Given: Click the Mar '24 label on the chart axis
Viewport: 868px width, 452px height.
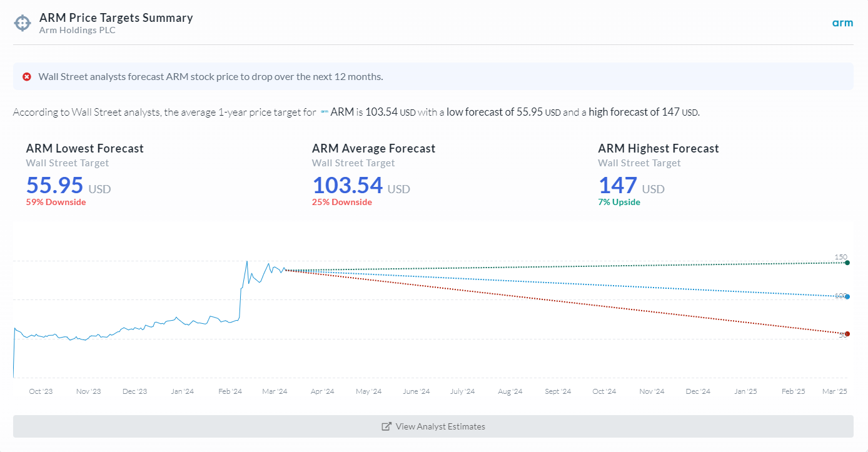Looking at the screenshot, I should tap(275, 391).
